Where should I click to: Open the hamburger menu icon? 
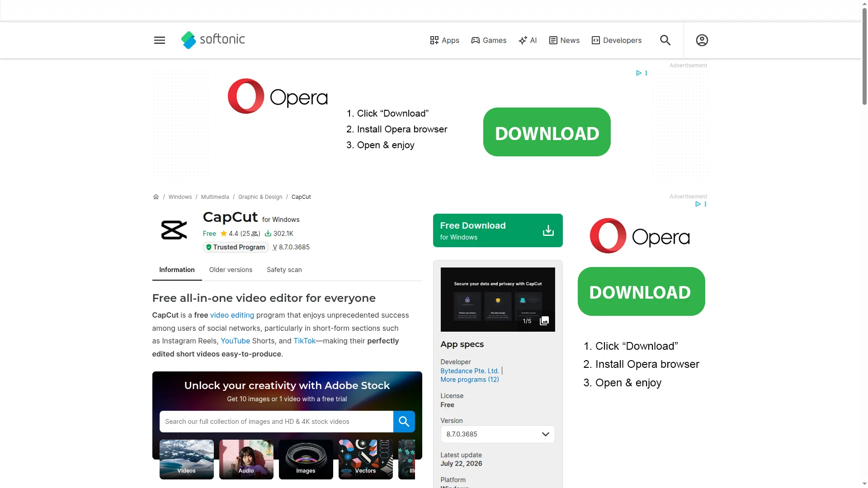point(160,40)
